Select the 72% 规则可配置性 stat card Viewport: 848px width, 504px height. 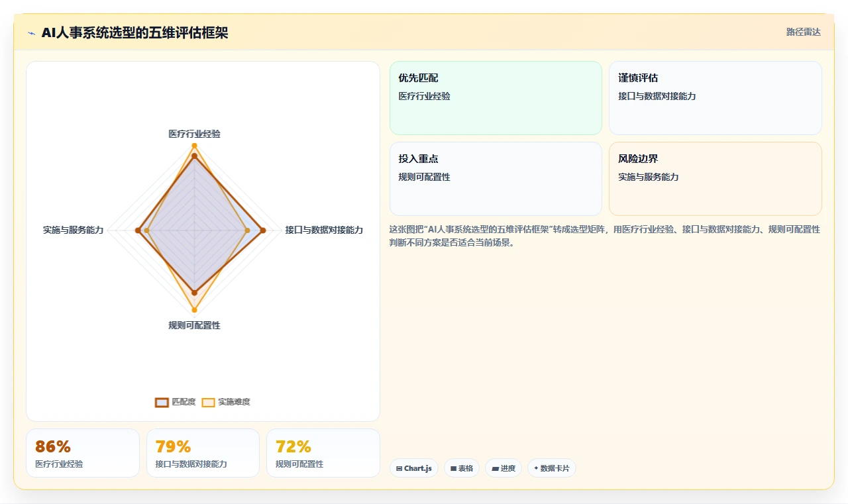323,453
